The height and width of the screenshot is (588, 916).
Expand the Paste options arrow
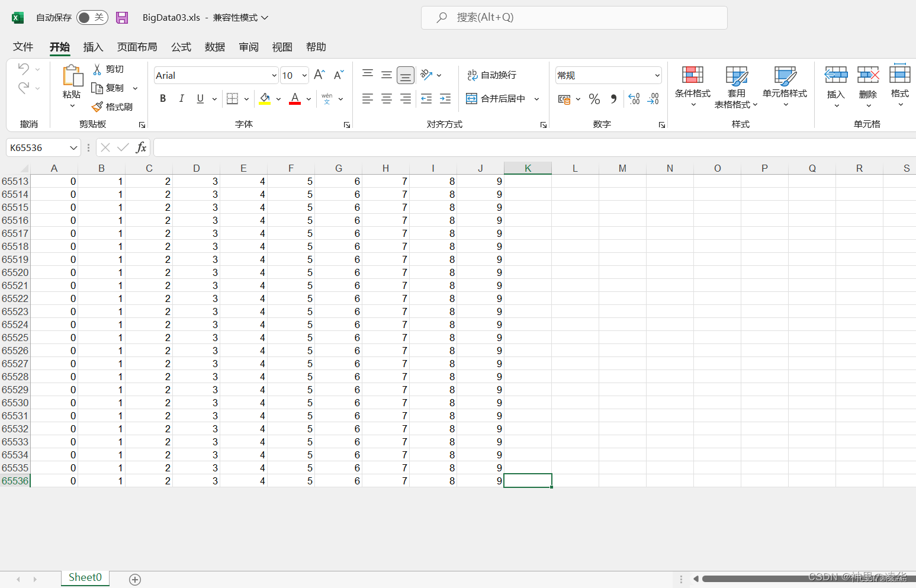[72, 105]
